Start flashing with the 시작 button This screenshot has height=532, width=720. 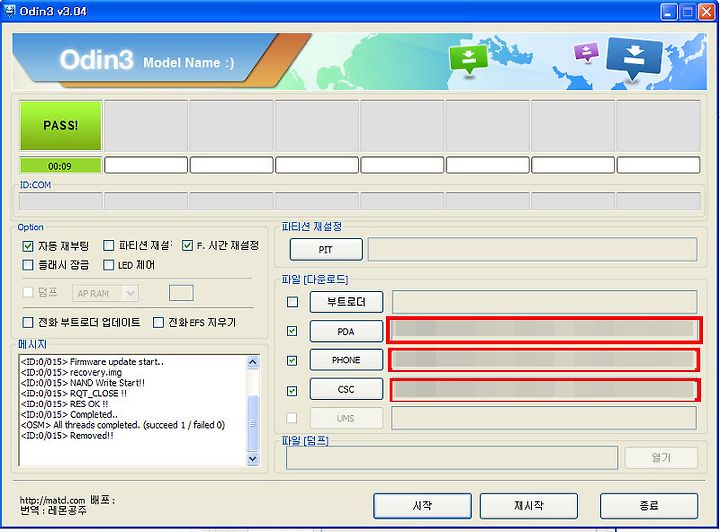point(422,506)
